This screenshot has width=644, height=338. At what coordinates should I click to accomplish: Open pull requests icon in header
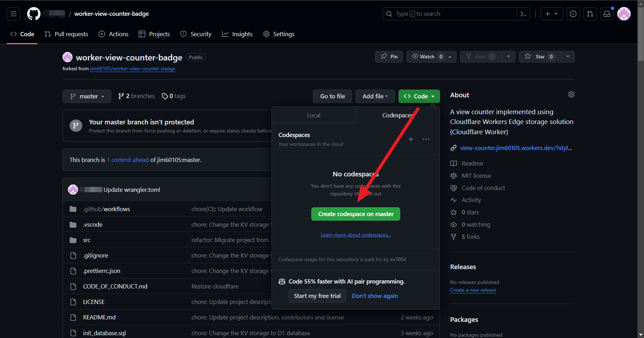coord(590,14)
